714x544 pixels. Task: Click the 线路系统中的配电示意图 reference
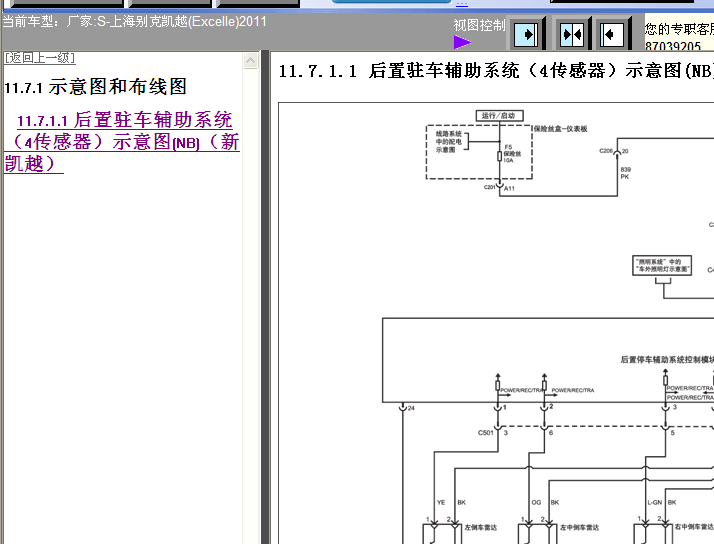coord(449,142)
